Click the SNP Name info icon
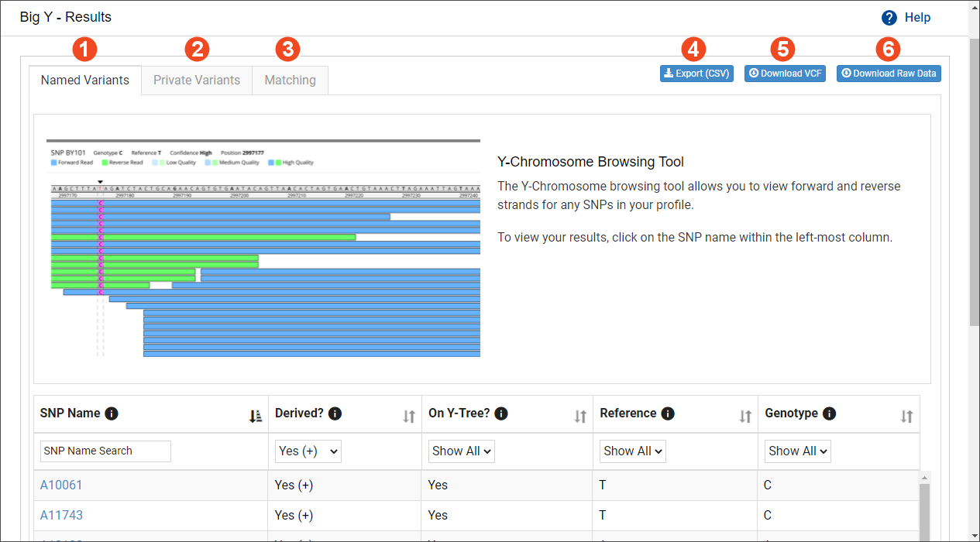The height and width of the screenshot is (542, 980). coord(112,413)
